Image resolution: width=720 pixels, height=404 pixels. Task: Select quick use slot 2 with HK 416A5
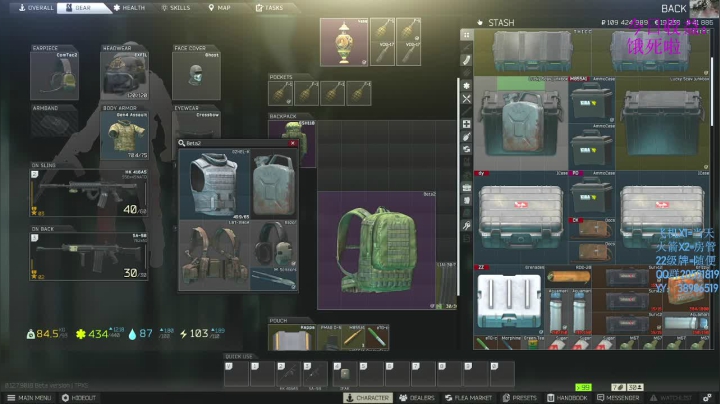289,374
